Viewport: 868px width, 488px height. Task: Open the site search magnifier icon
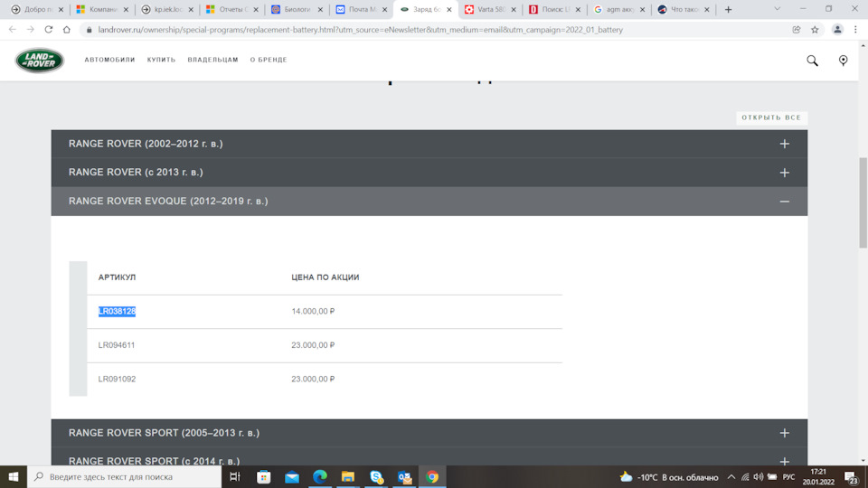tap(812, 61)
